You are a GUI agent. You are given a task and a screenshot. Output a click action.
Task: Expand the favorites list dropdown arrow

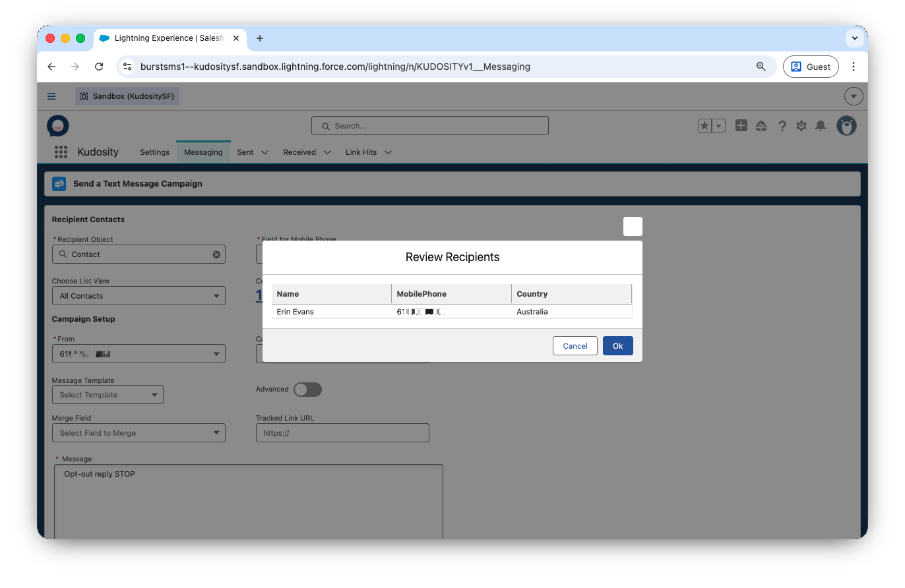pos(719,125)
